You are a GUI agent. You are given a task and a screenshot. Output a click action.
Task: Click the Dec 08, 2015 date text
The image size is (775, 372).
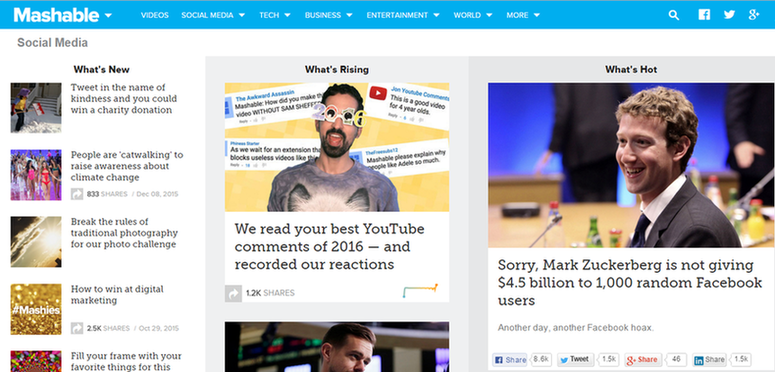pos(157,194)
